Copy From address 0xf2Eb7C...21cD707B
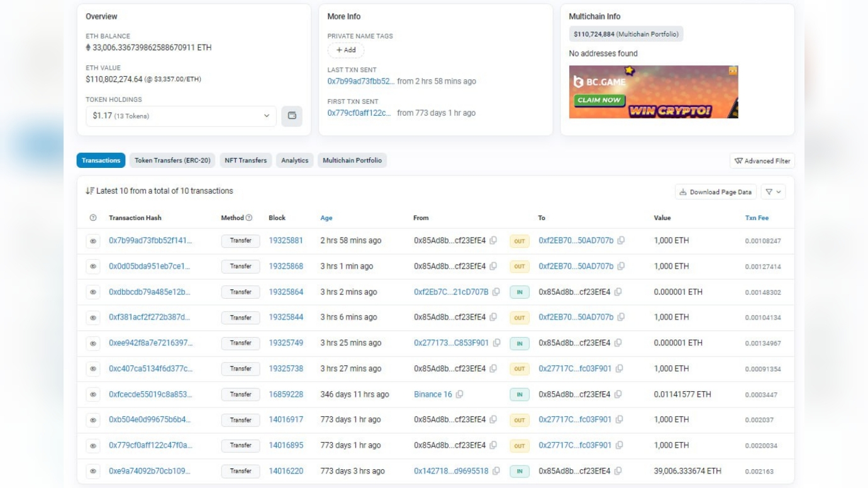The image size is (868, 488). 496,292
